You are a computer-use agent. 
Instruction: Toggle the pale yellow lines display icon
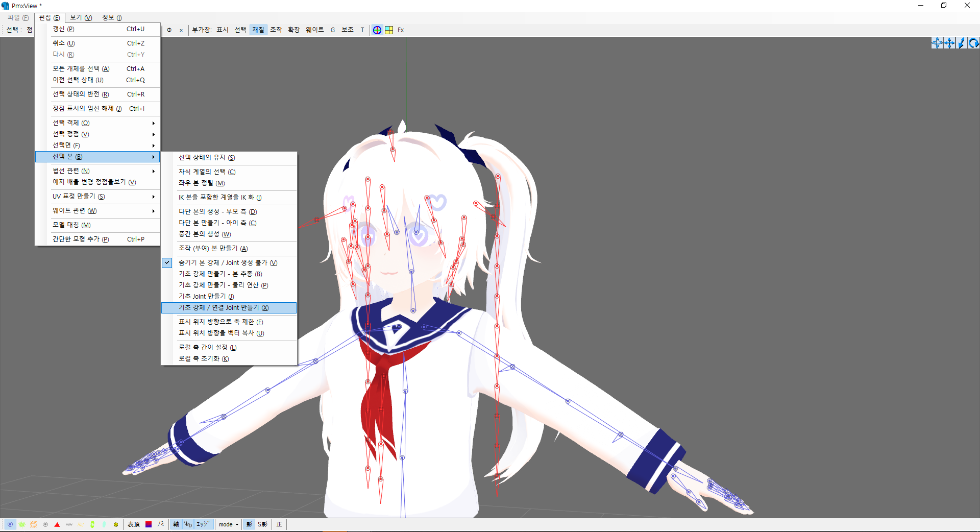81,524
